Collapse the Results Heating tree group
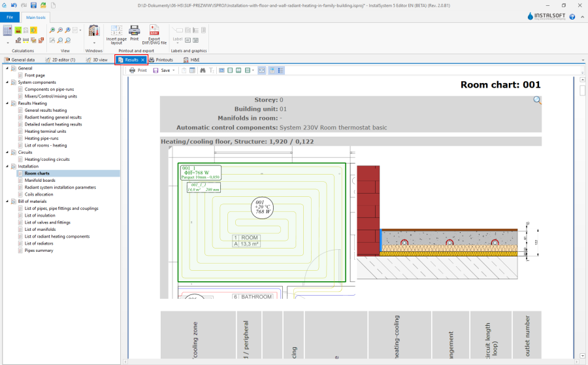Screen dimensions: 588x365 click(7, 103)
